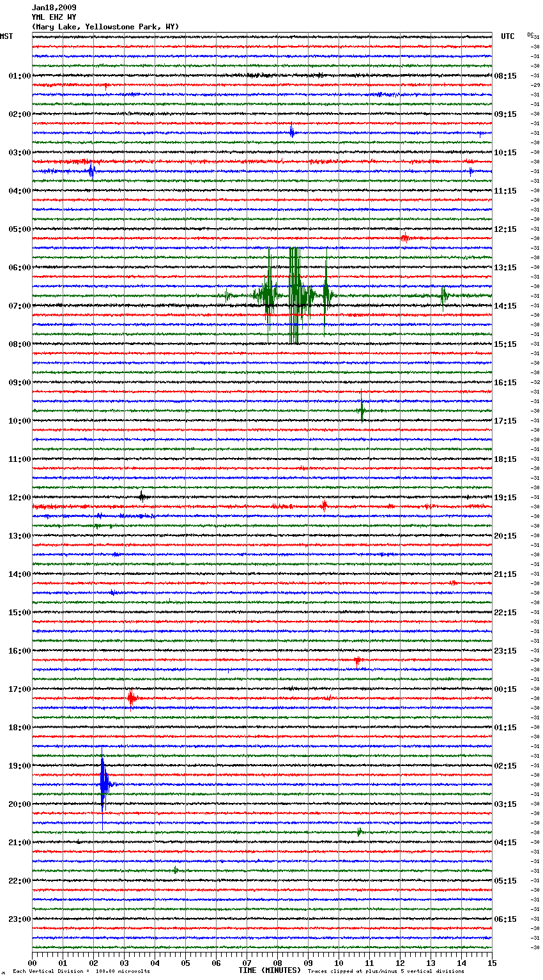Click minute axis tick label 08
Image resolution: width=543 pixels, height=980 pixels.
[277, 963]
